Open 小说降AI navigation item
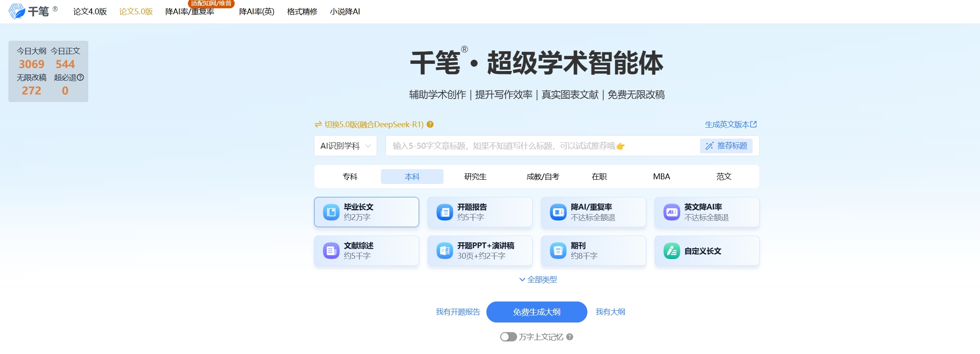 (x=345, y=11)
